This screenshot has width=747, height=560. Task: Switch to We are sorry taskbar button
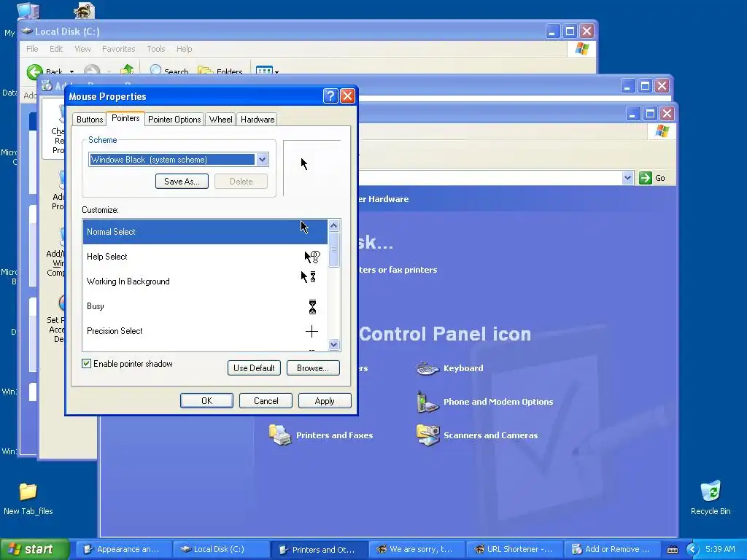[416, 550]
